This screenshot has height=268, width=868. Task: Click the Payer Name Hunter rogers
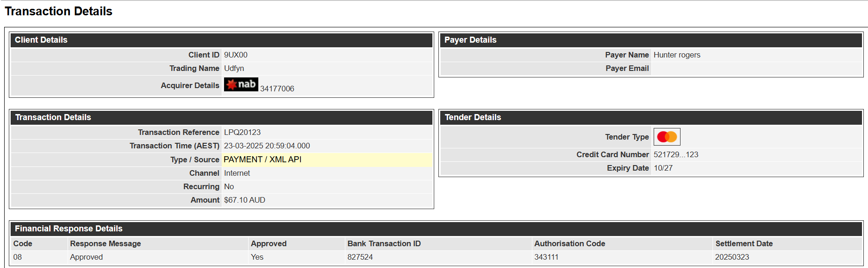tap(677, 55)
